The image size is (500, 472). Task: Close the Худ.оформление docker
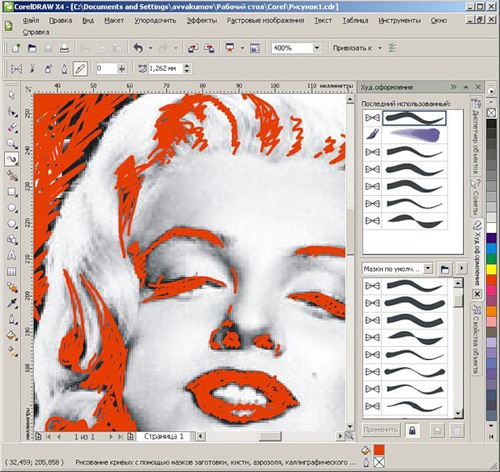(478, 87)
